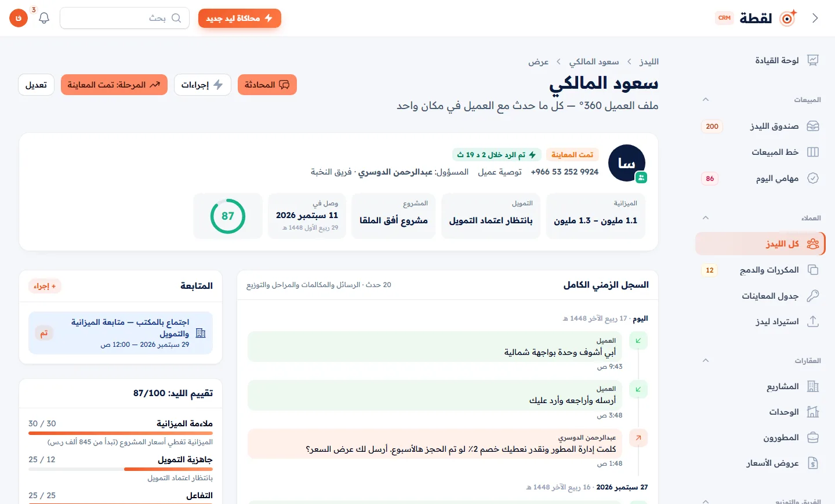Focus the بحث search field
Image resolution: width=835 pixels, height=504 pixels.
tap(125, 18)
